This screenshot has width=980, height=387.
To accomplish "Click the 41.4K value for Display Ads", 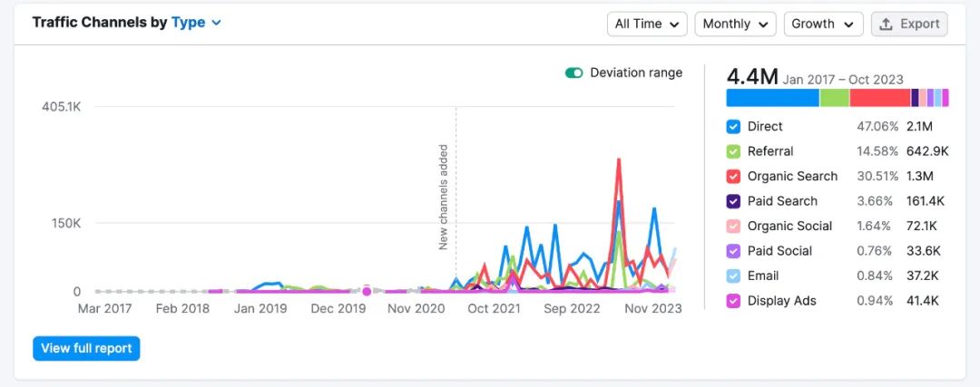I will pos(923,301).
